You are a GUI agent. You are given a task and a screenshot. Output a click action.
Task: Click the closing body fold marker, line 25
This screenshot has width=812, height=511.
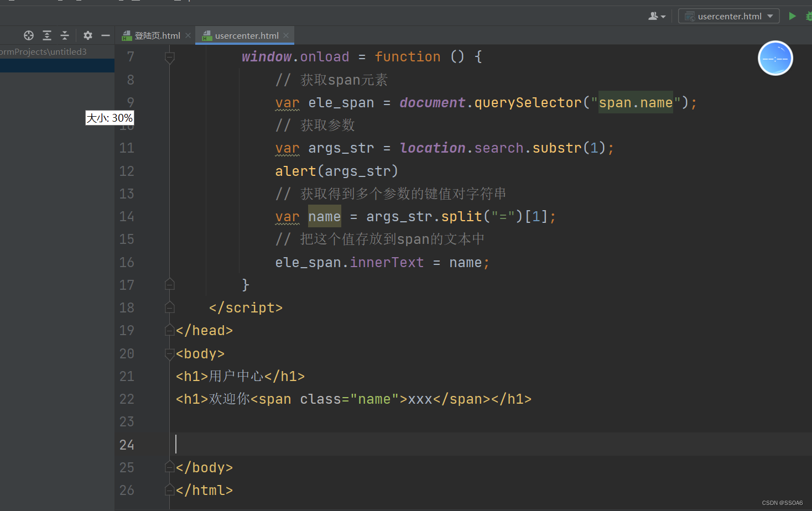click(170, 467)
